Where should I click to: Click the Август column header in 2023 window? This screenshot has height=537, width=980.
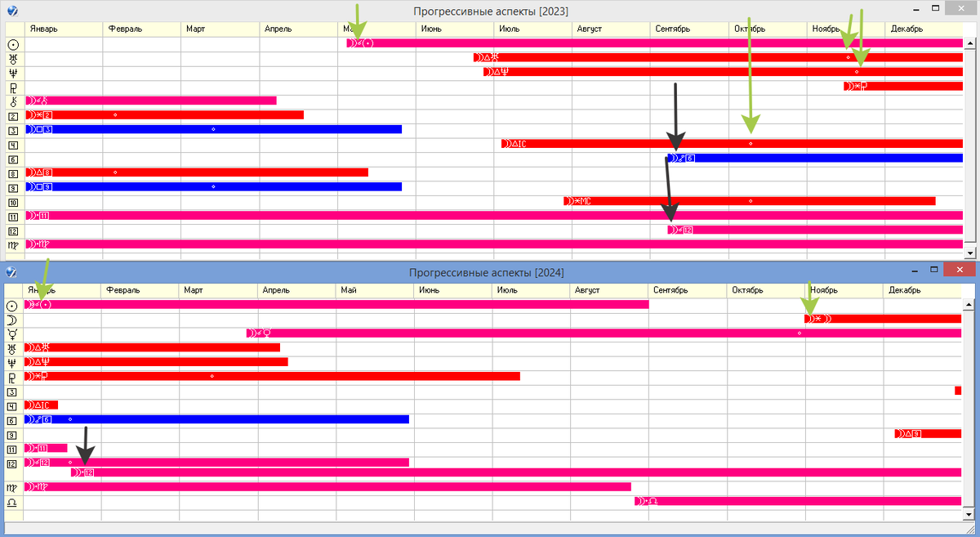[x=611, y=29]
